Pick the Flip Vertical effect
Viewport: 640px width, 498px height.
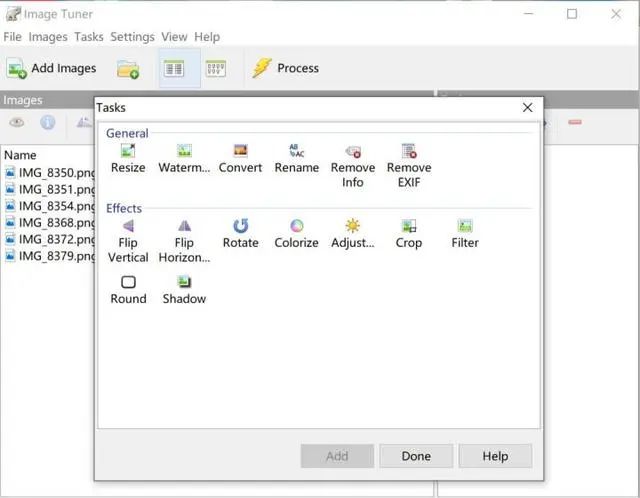[x=128, y=241]
